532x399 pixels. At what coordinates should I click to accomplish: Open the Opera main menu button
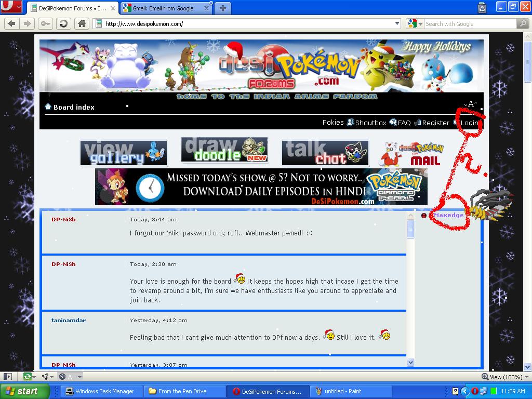click(11, 7)
